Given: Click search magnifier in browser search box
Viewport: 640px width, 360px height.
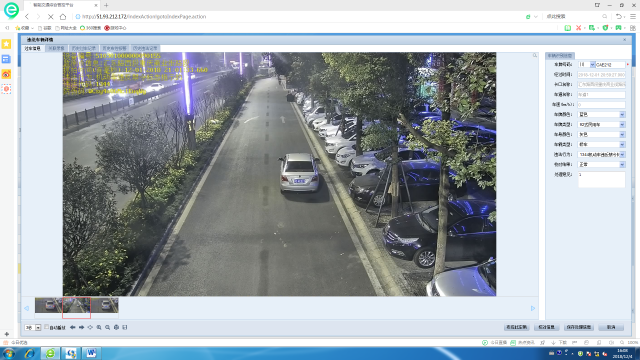Looking at the screenshot, I should (604, 17).
